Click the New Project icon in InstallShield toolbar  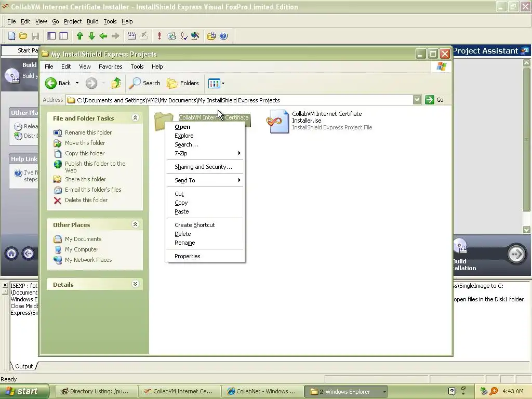click(x=11, y=36)
